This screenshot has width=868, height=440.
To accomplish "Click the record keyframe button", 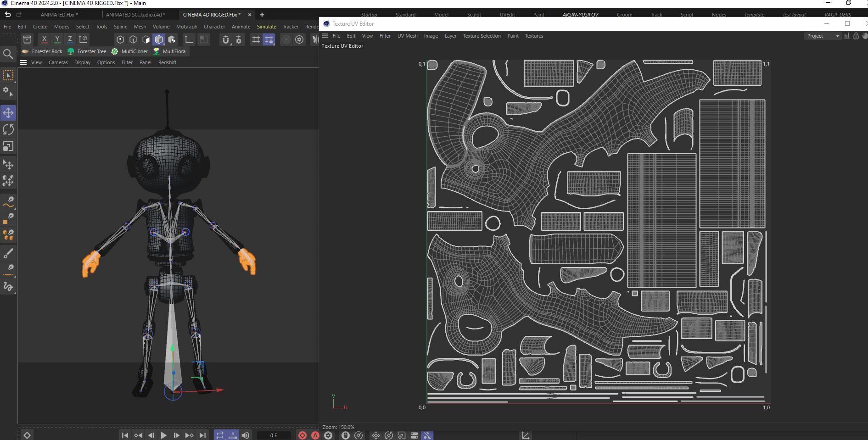I will pos(302,435).
